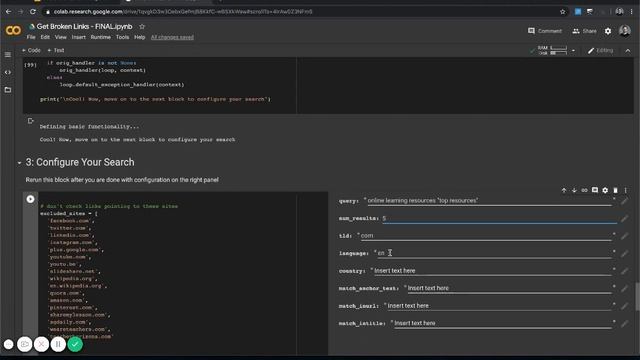The height and width of the screenshot is (360, 640).
Task: Clear output icon of cell 99
Action: click(x=30, y=121)
